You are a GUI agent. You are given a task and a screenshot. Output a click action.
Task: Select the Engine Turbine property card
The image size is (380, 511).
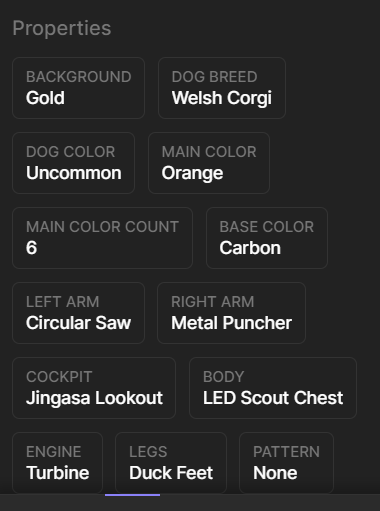57,463
